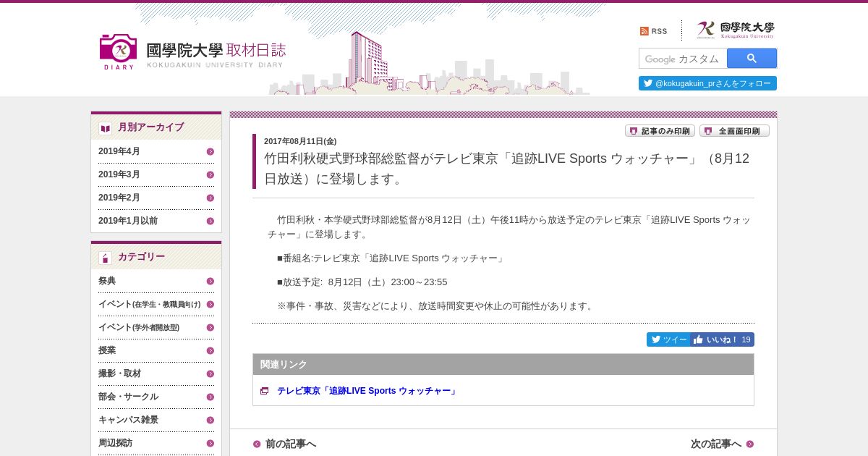
Task: Click arrow icon on イベント(在学生・教職員向け) row
Action: [210, 305]
